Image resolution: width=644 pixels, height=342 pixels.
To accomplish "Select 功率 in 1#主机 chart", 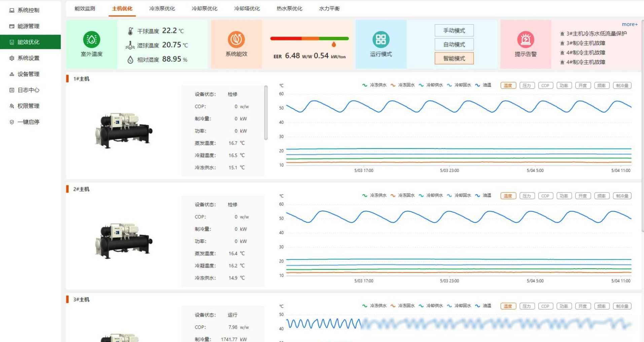I will pyautogui.click(x=564, y=85).
